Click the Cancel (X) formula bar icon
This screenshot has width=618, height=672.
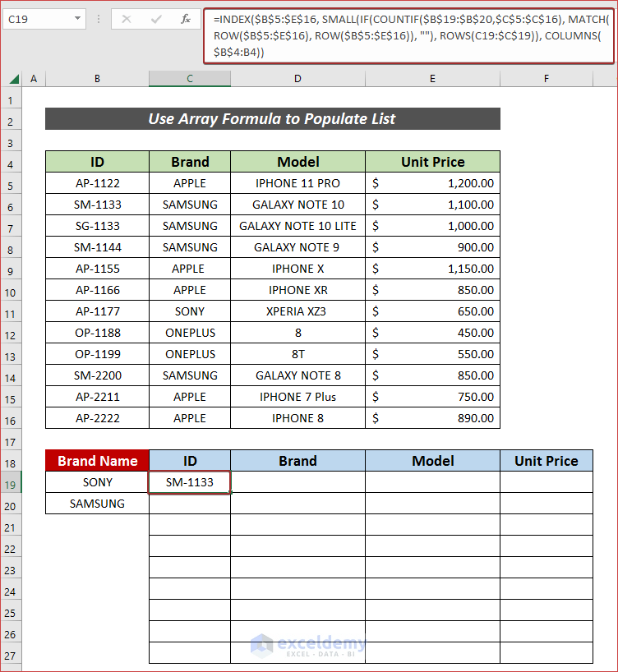126,19
